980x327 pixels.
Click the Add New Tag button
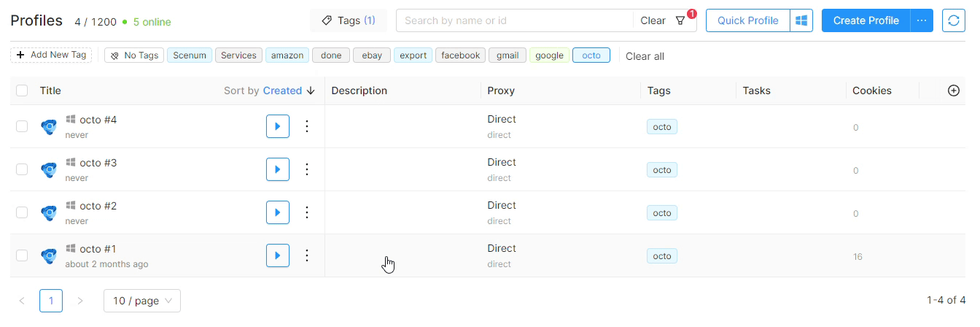click(x=51, y=55)
